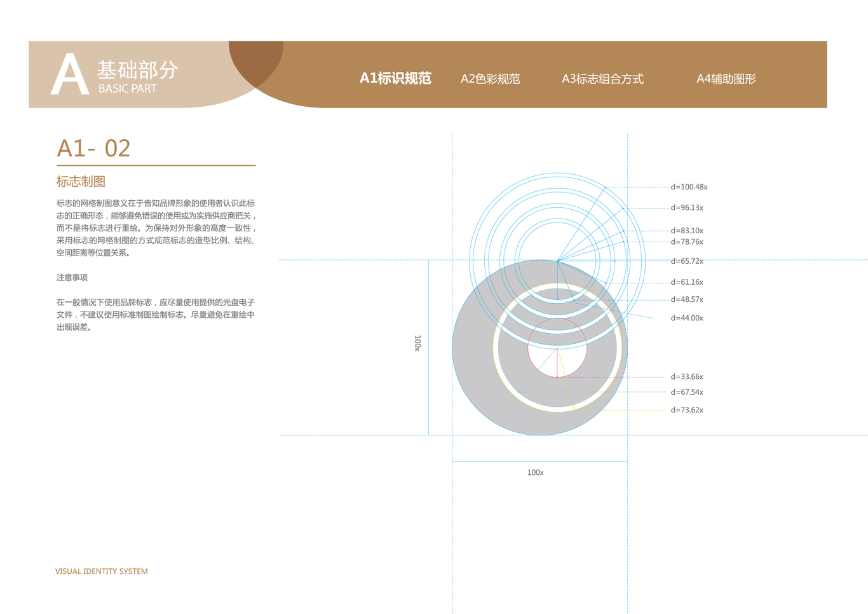Click the paragraph beginning 在一般情况下使用品牌标志
Viewport: 868px width, 614px height.
tap(156, 315)
